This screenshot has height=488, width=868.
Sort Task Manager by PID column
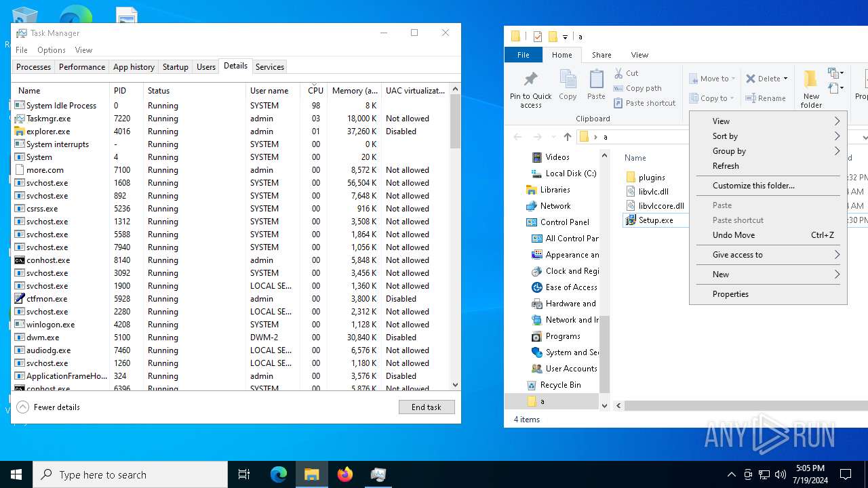pos(127,90)
